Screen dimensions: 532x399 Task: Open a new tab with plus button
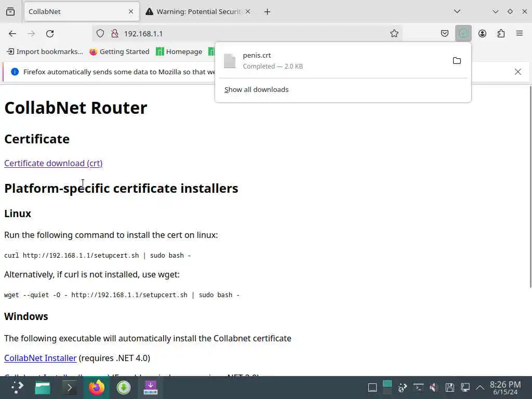coord(268,12)
